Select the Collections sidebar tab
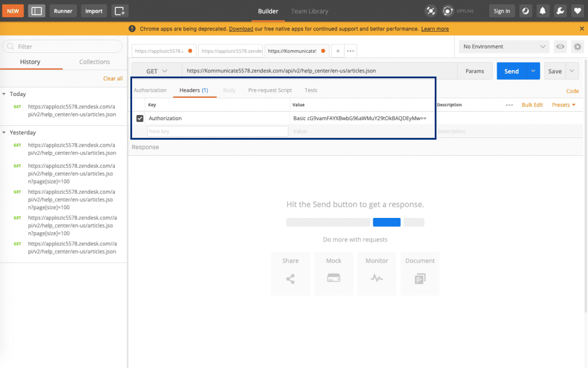 (x=95, y=62)
